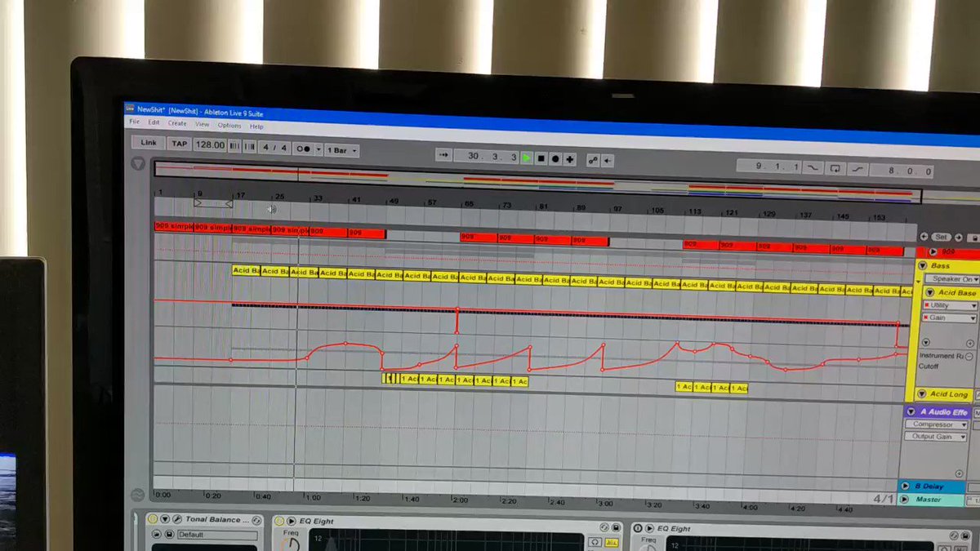Unfold the Master track
Image resolution: width=980 pixels, height=551 pixels.
(x=905, y=499)
